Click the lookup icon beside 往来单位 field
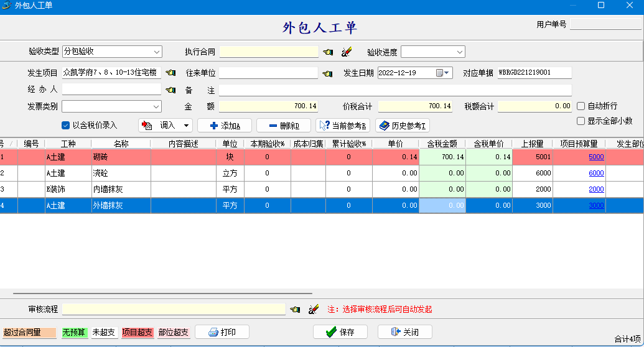The height and width of the screenshot is (347, 644). click(x=328, y=73)
